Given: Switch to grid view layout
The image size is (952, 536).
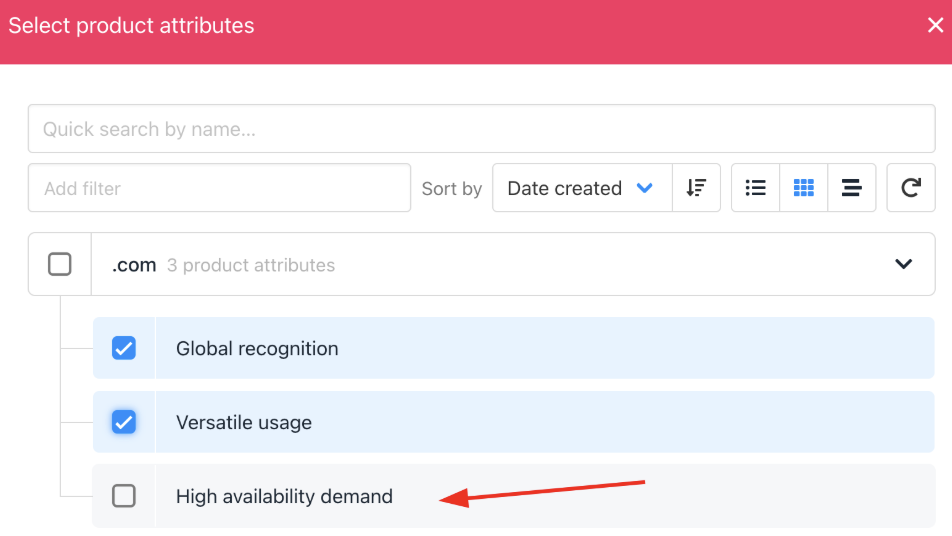Looking at the screenshot, I should [803, 188].
